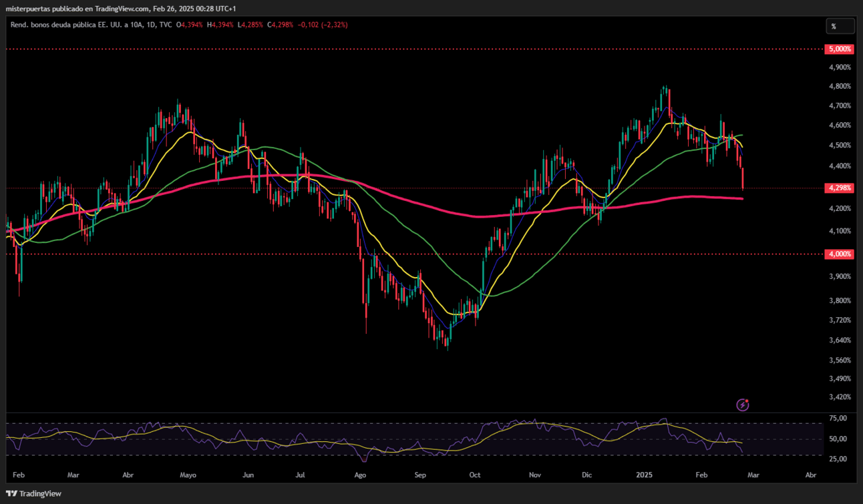
Task: Click the Nov label on time axis
Action: click(534, 476)
